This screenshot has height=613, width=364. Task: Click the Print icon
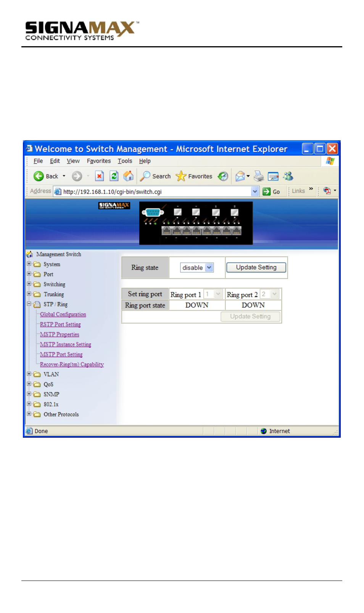click(x=259, y=176)
